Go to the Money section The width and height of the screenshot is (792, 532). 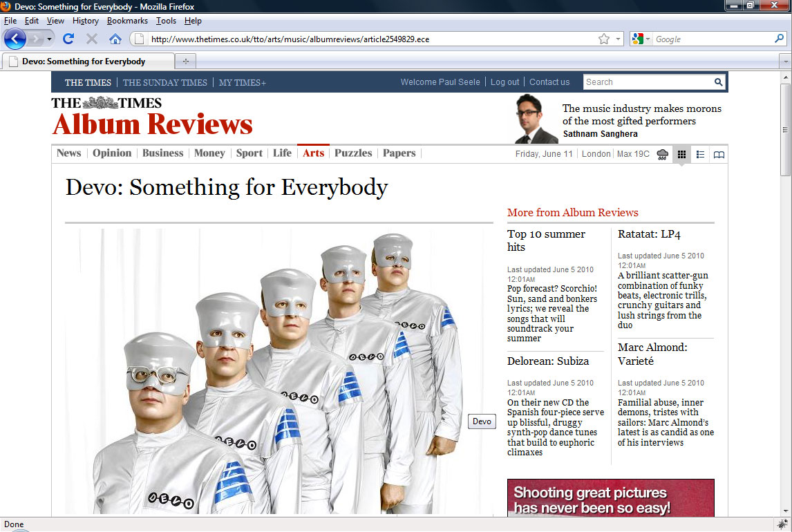click(209, 153)
